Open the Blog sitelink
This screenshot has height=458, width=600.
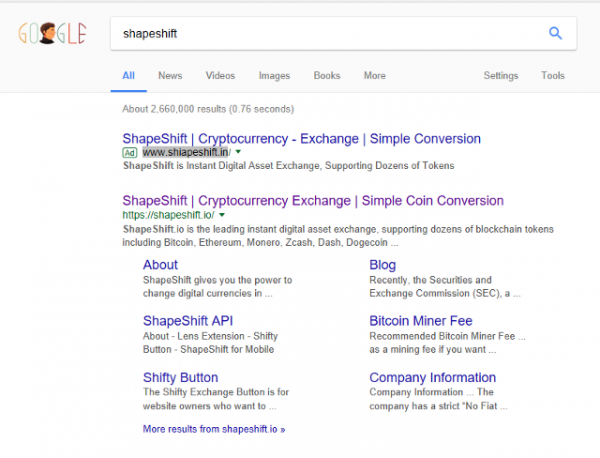[x=383, y=265]
